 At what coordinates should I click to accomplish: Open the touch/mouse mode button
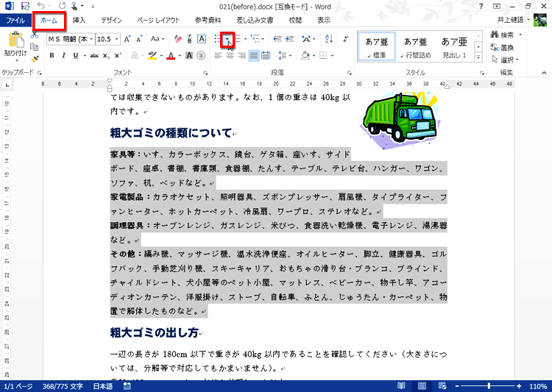[74, 6]
